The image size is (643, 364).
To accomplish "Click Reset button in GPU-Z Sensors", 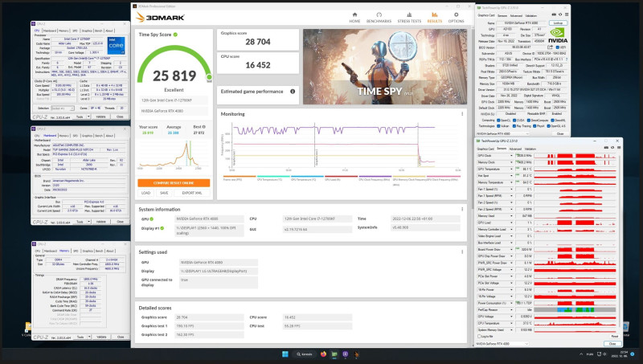I will tap(614, 337).
